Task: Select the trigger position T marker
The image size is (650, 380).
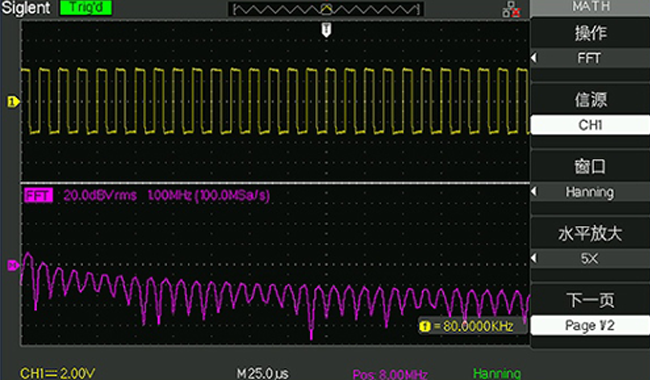Action: click(x=326, y=30)
